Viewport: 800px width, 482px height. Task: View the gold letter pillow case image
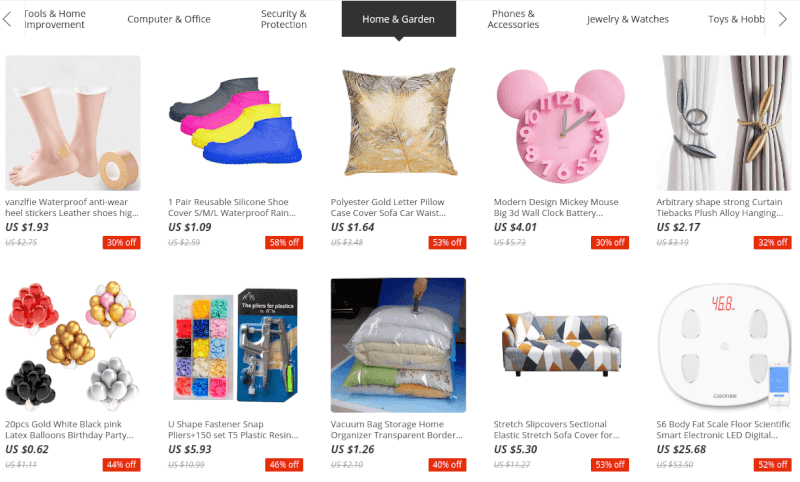point(398,123)
